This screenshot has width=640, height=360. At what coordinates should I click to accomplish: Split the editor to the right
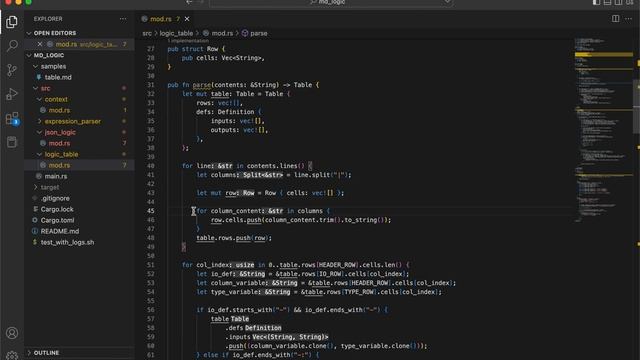(615, 19)
